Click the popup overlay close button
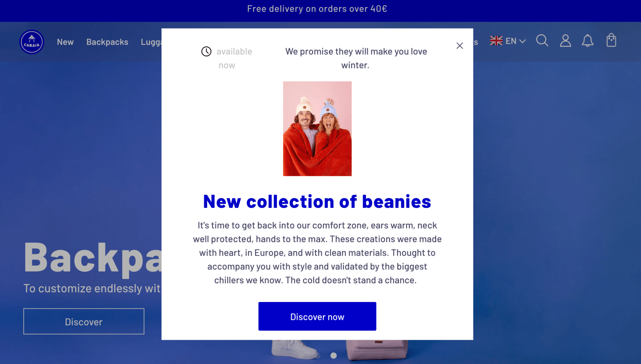Viewport: 641px width, 364px height. (x=459, y=45)
